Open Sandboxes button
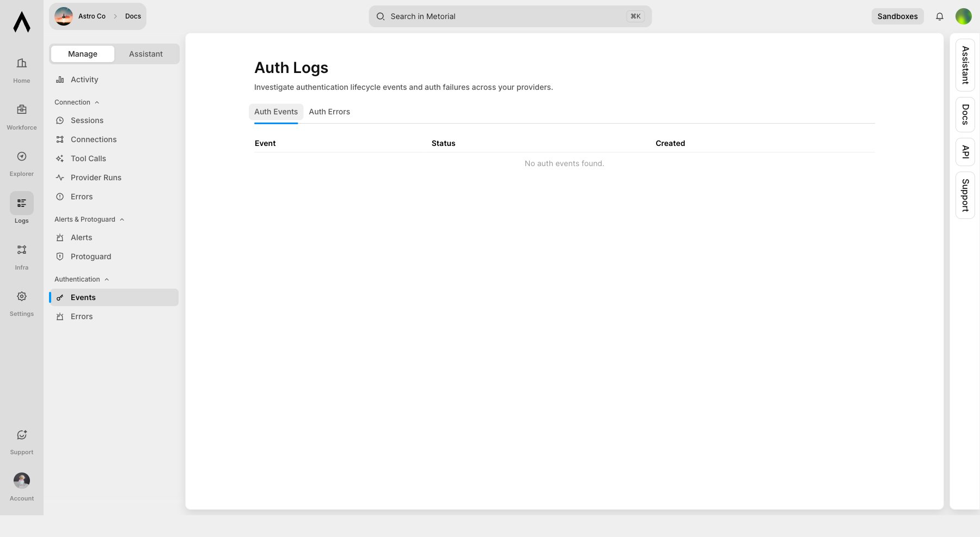The image size is (980, 537). [x=898, y=16]
